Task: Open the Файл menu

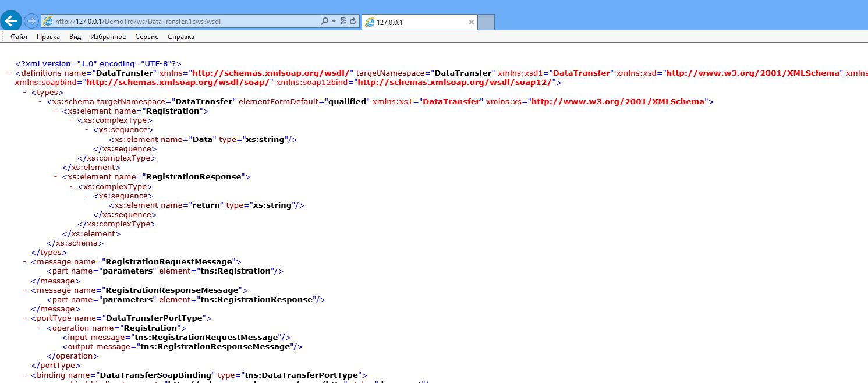Action: click(x=19, y=37)
